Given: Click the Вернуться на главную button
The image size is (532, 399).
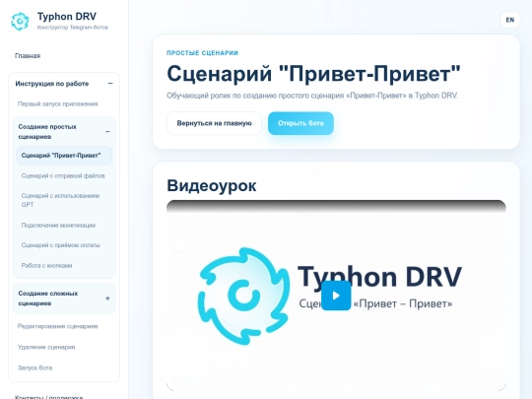Looking at the screenshot, I should click(214, 123).
